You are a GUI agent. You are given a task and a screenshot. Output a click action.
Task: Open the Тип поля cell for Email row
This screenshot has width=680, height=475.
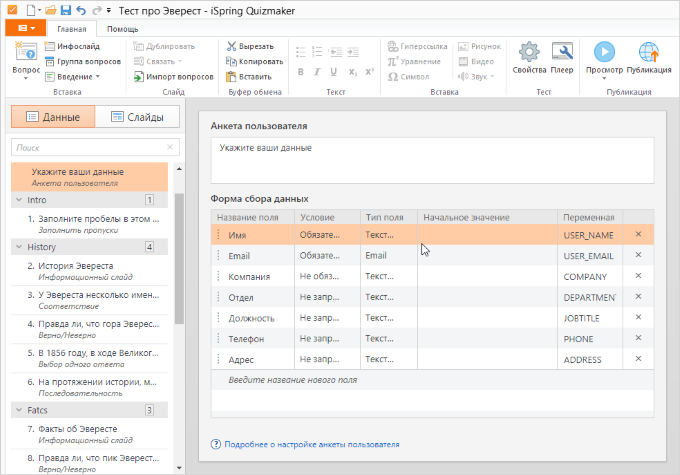pos(389,256)
